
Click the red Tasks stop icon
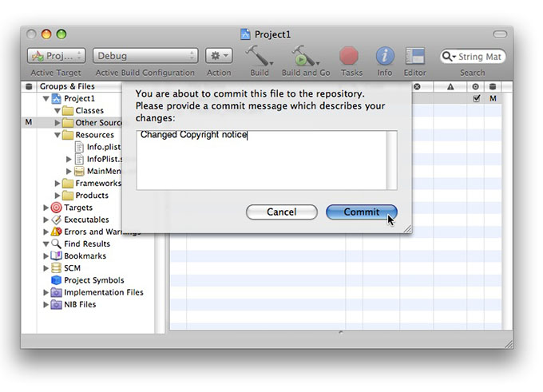tap(349, 56)
